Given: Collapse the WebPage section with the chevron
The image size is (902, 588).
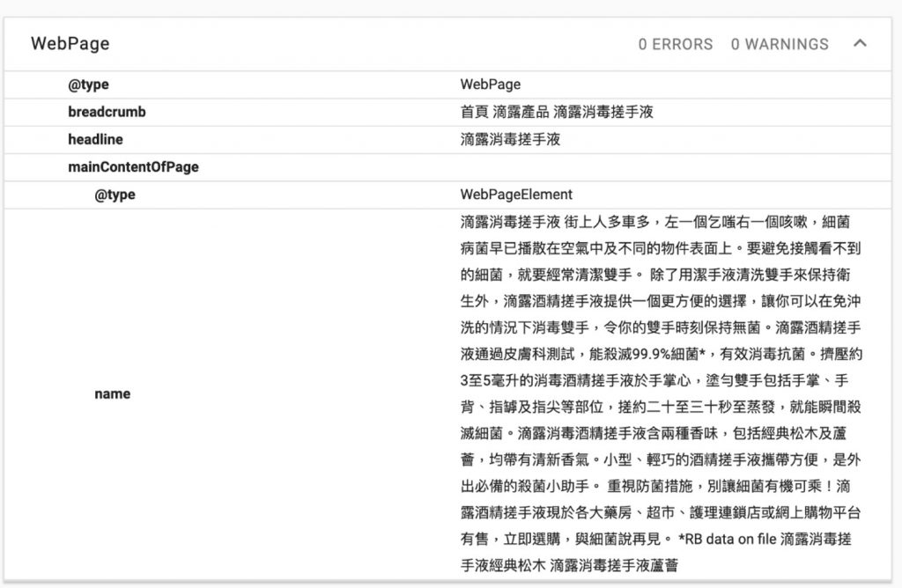Looking at the screenshot, I should [860, 44].
